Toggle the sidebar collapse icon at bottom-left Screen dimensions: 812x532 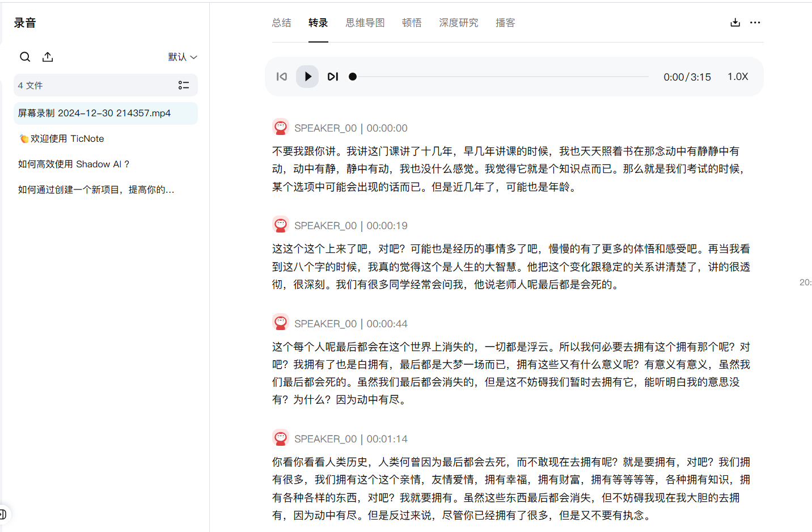click(x=3, y=514)
